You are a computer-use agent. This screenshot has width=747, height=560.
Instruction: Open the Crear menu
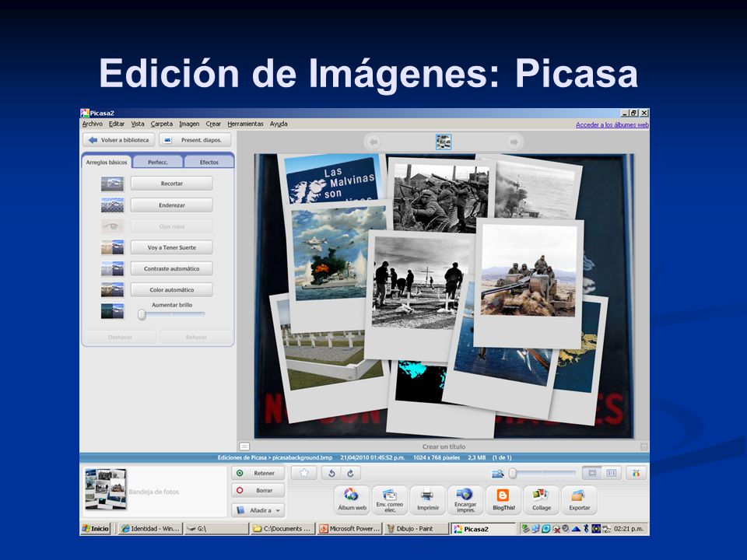coord(213,124)
